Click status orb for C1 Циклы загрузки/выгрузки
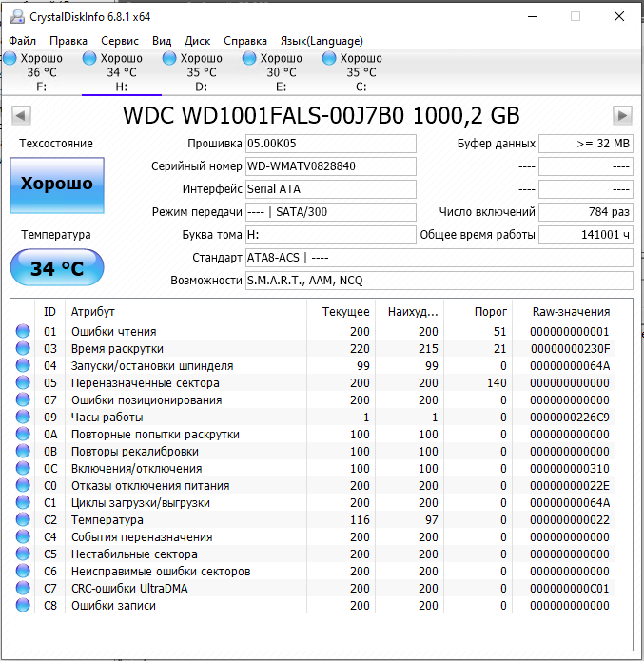The image size is (644, 661). 23,502
